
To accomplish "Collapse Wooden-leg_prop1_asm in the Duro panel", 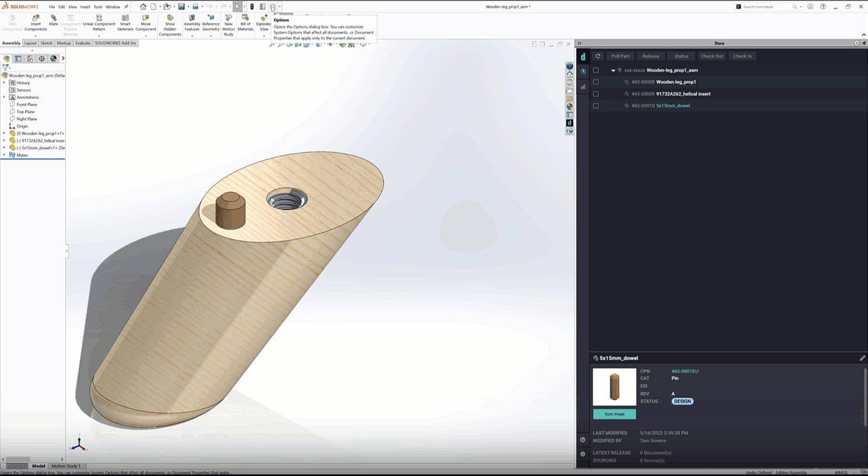I will point(612,70).
